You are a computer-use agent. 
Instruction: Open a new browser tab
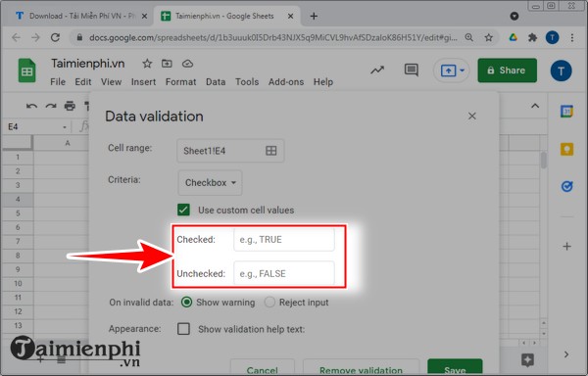pos(314,16)
